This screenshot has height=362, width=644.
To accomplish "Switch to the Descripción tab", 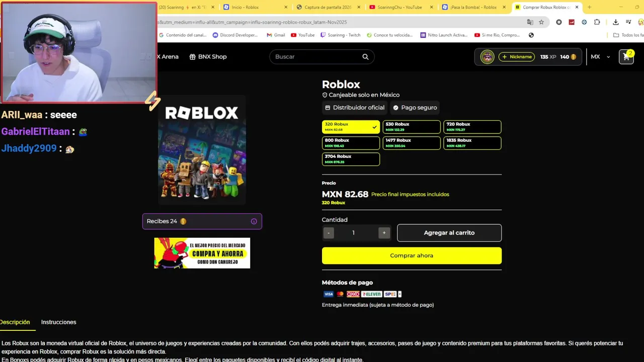I will [15, 322].
